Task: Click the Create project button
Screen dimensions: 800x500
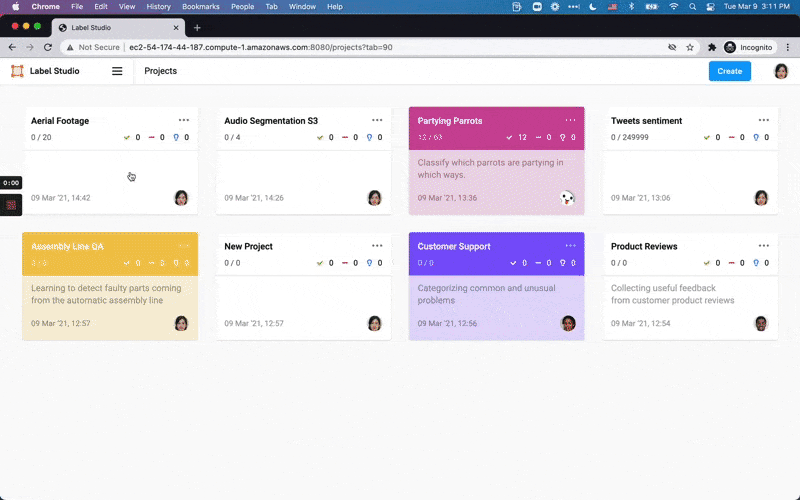Action: click(729, 71)
